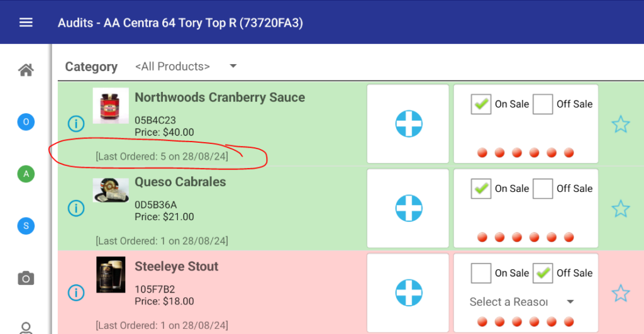Select the green A sidebar item
The image size is (644, 334).
pos(26,174)
